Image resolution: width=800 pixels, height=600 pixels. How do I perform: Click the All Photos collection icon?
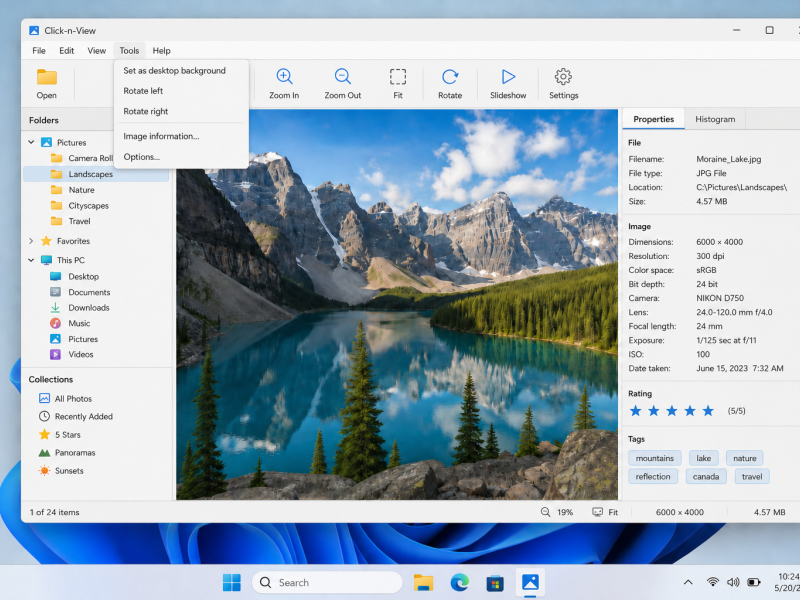click(x=44, y=398)
